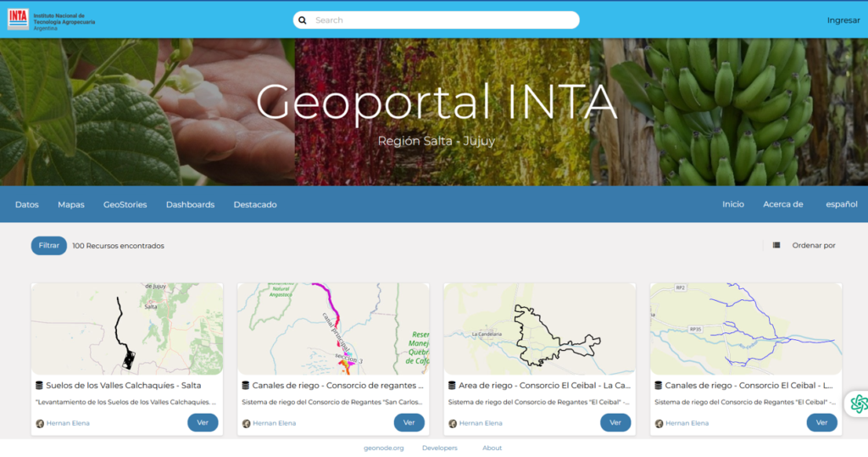
Task: Click Ver button on Consorcio de regantes card
Action: (409, 422)
